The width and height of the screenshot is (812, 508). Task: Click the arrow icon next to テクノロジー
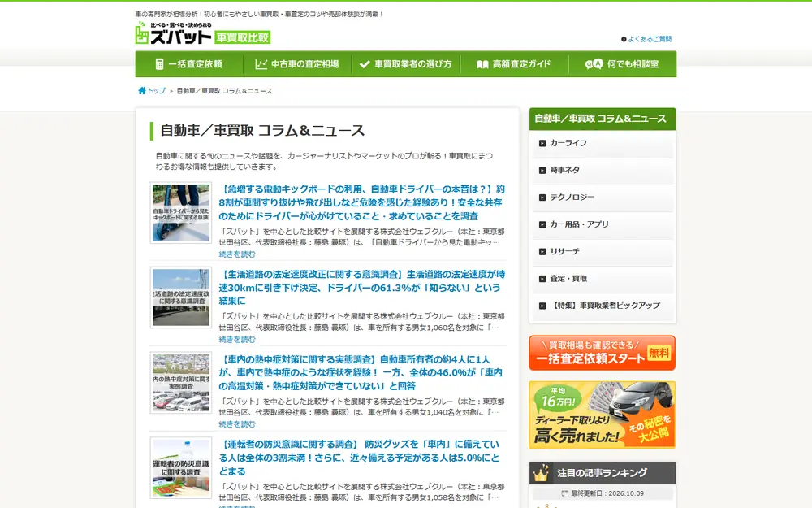tap(542, 198)
